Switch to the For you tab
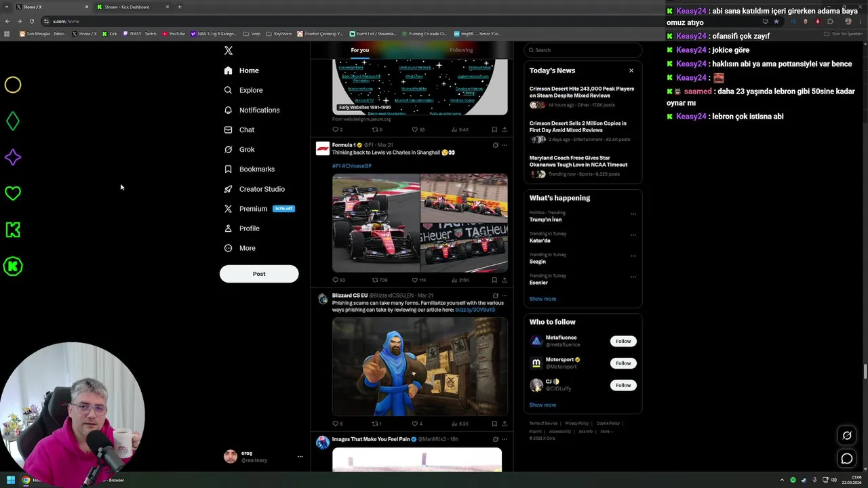 click(x=360, y=50)
